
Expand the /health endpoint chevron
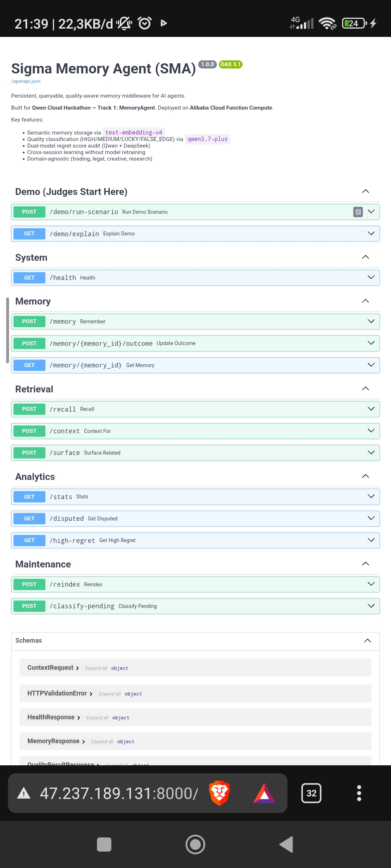371,277
